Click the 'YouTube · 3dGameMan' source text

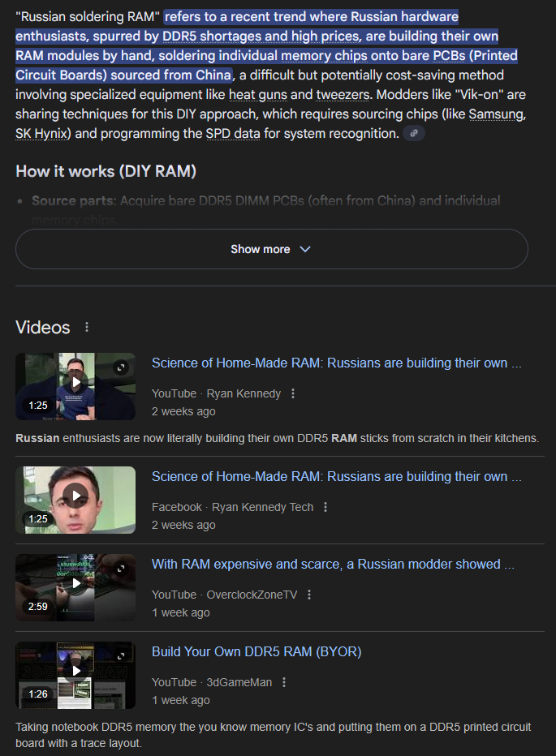[212, 682]
